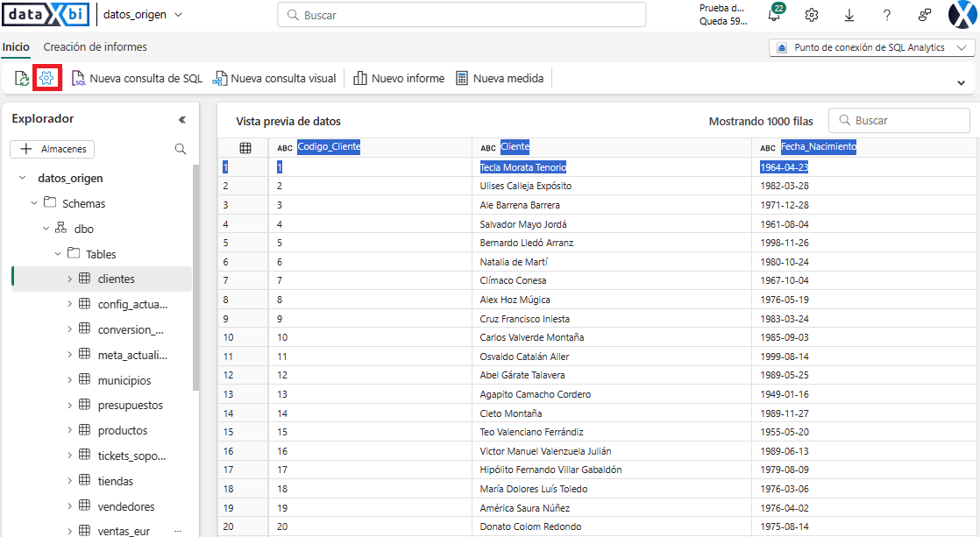Screen dimensions: 980x537
Task: Open the feedback people icon
Action: pyautogui.click(x=925, y=15)
